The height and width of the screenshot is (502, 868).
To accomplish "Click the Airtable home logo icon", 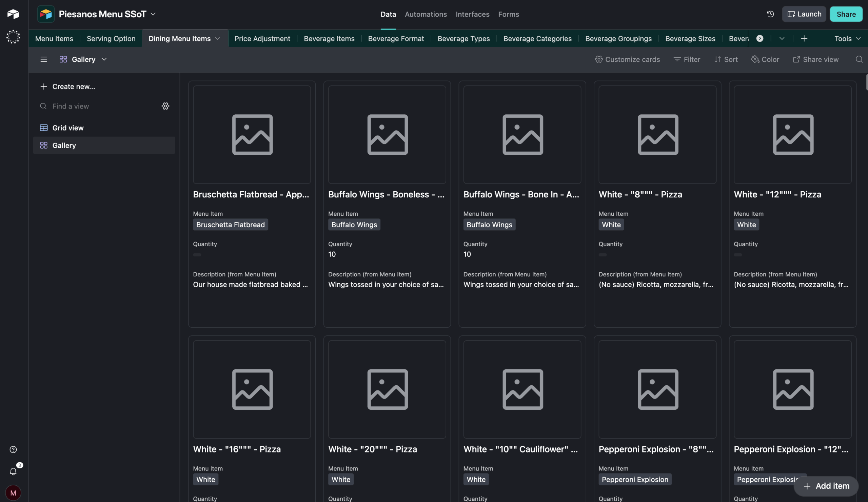I will click(13, 14).
